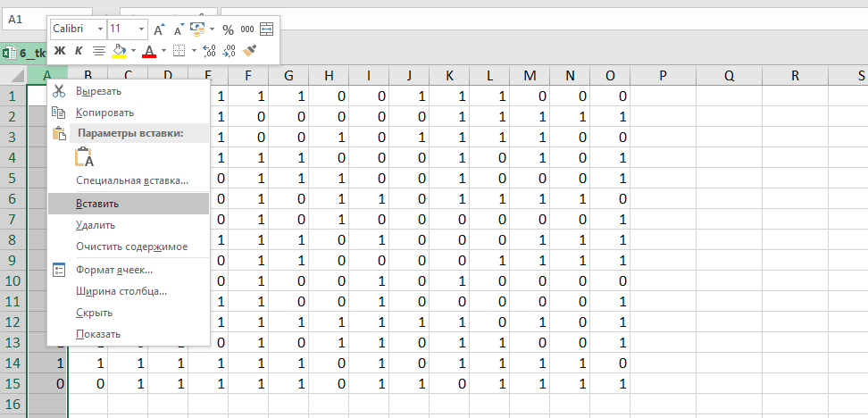Apply comma thousands separator style
This screenshot has width=868, height=418.
click(247, 29)
